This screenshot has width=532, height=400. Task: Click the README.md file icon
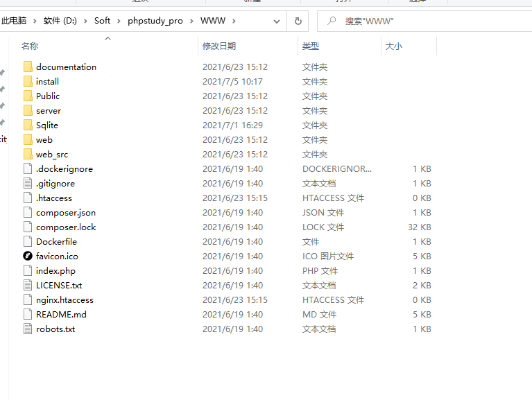click(x=28, y=315)
